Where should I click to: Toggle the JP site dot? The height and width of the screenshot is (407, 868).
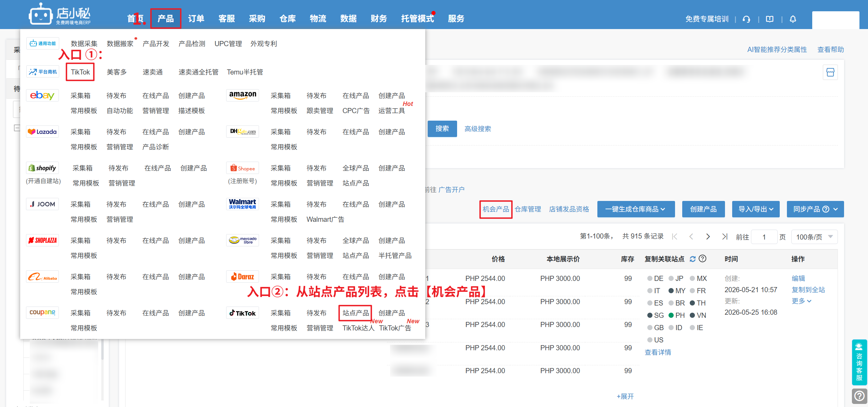671,279
